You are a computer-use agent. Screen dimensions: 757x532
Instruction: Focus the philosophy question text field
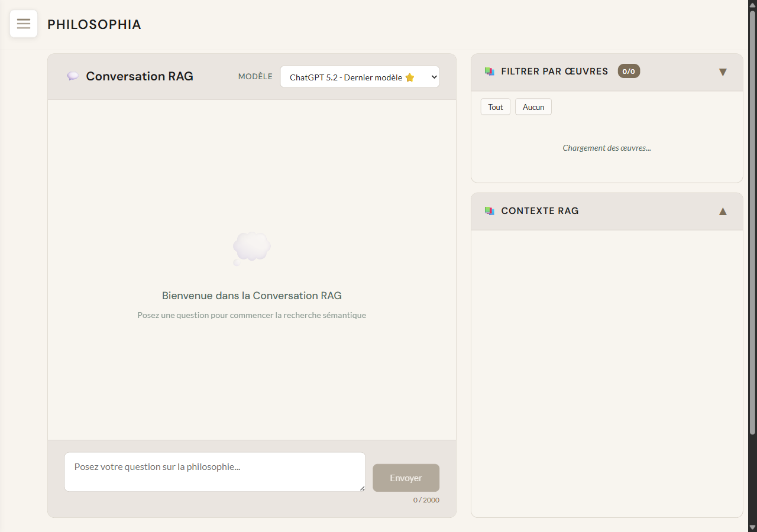(x=215, y=472)
